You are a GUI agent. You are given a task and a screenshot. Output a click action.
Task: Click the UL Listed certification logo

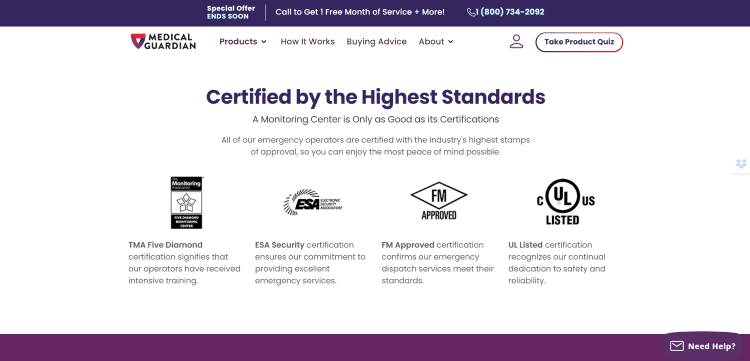click(565, 202)
